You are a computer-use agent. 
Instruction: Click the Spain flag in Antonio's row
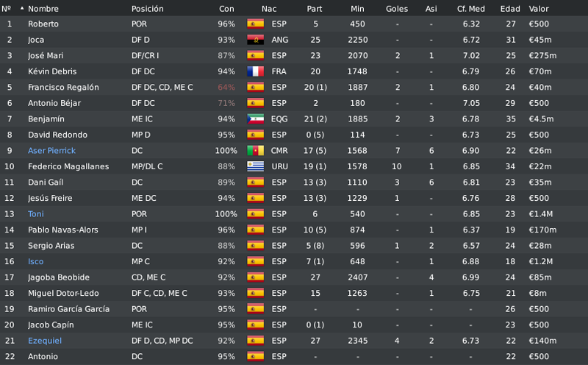click(255, 356)
